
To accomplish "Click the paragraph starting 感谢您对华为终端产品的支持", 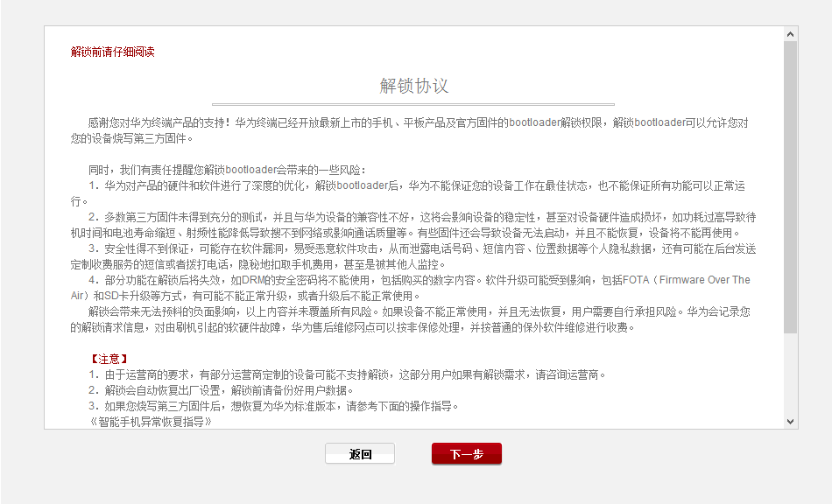I will click(409, 131).
